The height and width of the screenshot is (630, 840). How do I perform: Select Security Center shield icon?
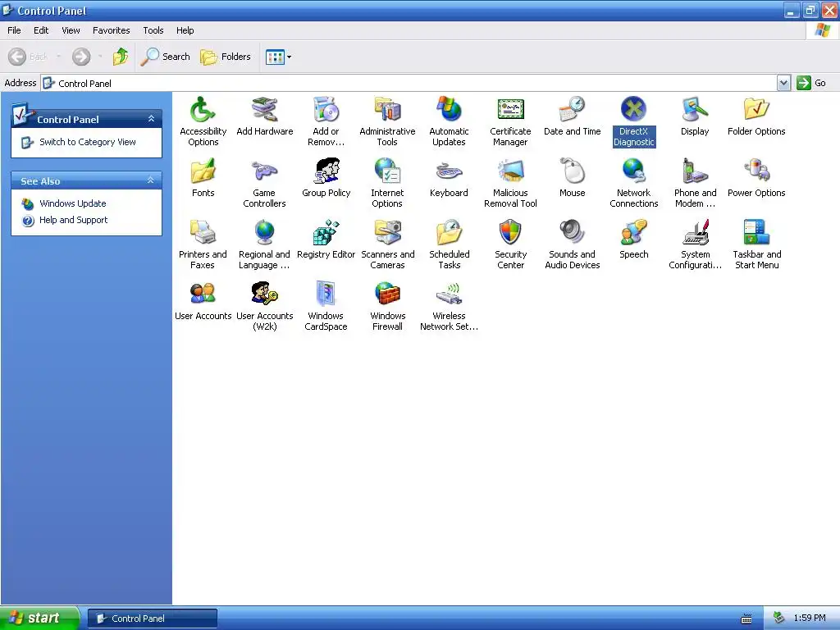tap(510, 233)
